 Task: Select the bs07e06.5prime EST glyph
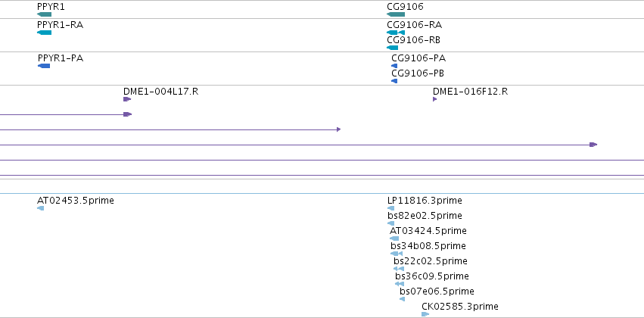click(x=402, y=299)
